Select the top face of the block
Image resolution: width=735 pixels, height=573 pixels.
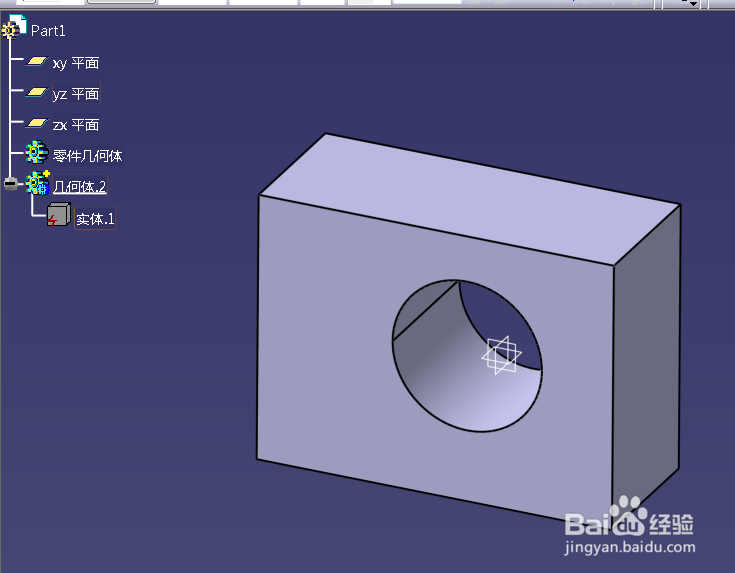coord(469,199)
